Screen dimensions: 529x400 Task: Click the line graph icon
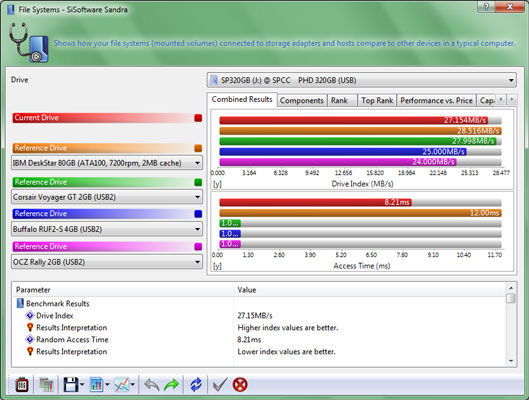[122, 384]
